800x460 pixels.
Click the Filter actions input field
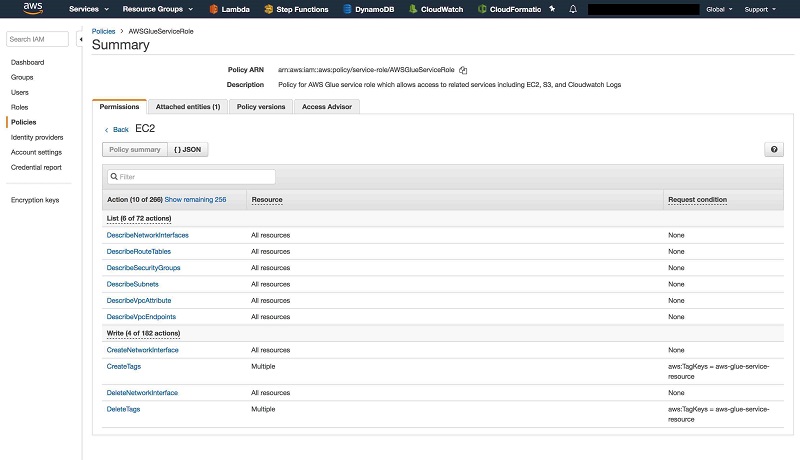[191, 176]
